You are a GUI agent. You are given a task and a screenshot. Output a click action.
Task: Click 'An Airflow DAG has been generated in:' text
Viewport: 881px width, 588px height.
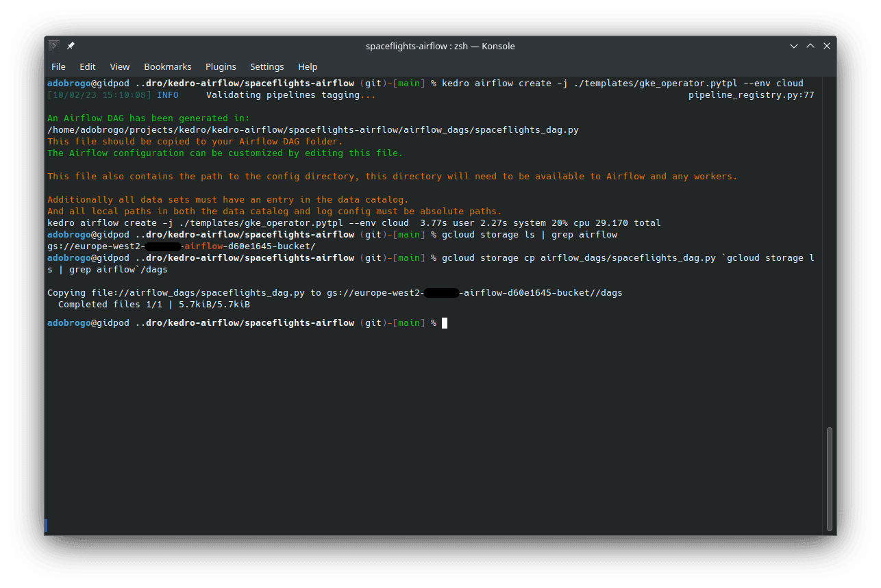(x=149, y=118)
